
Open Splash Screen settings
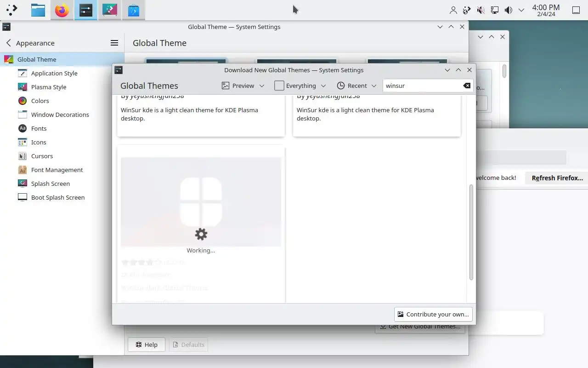click(x=62, y=184)
